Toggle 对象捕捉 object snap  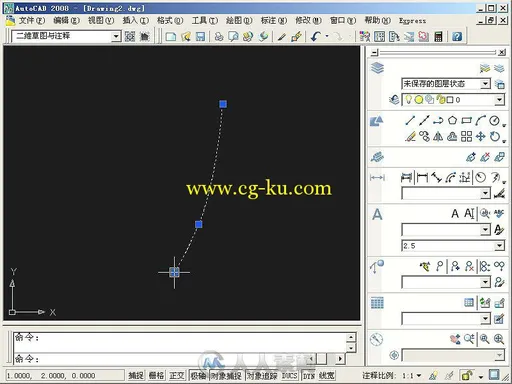[x=226, y=375]
